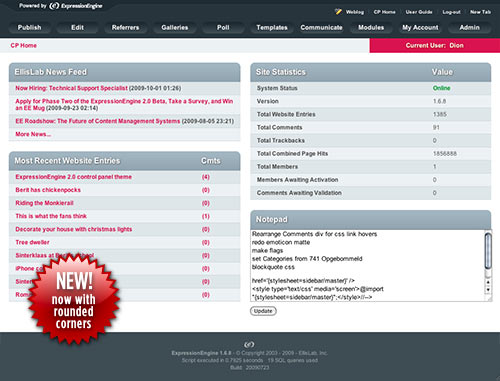The height and width of the screenshot is (381, 500).
Task: View comments count for Berit has chickenpocks
Action: (x=206, y=190)
